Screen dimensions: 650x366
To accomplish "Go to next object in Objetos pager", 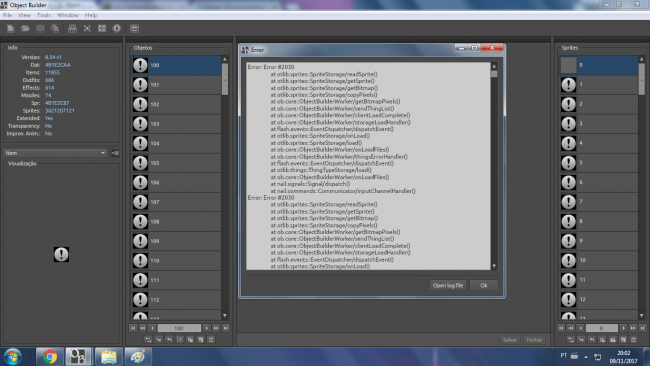I will point(206,328).
